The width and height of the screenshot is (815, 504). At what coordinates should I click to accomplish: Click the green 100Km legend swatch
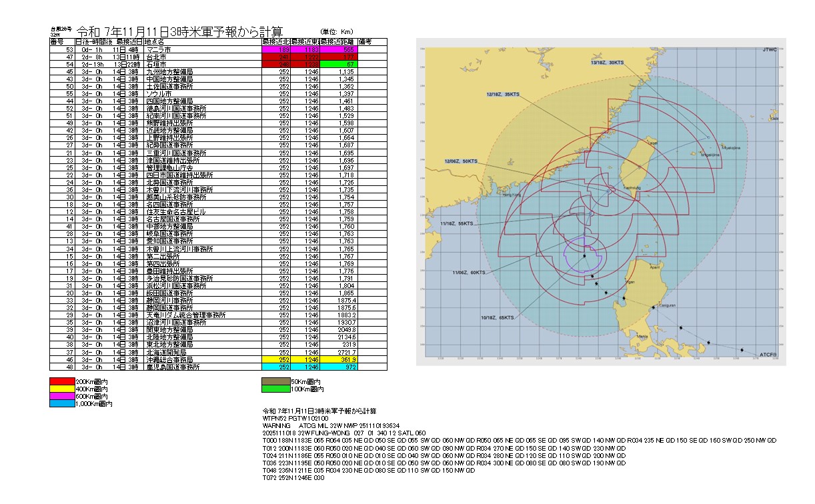tap(272, 389)
